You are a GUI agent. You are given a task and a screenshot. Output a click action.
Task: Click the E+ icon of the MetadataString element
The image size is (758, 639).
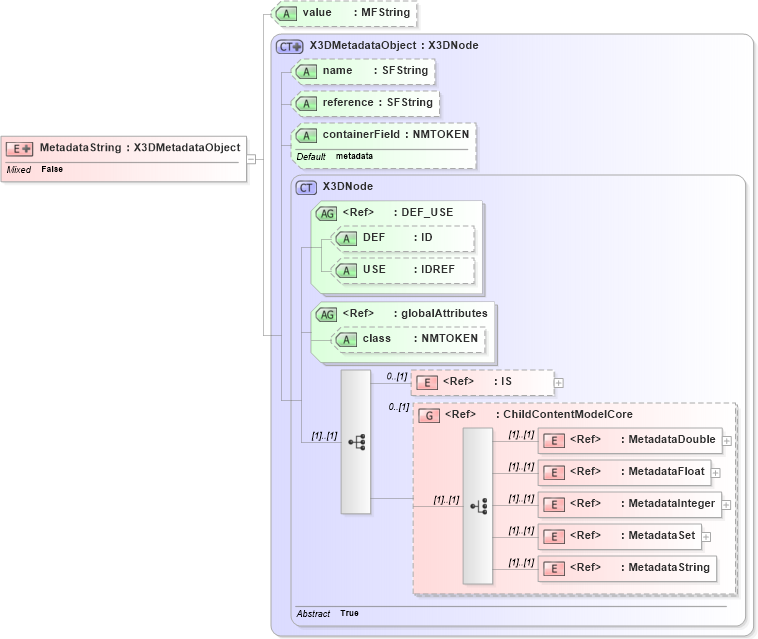[19, 149]
